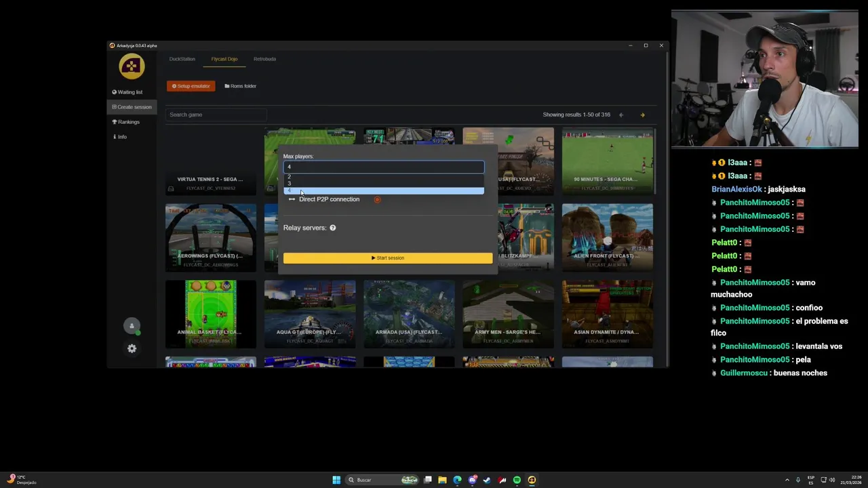Image resolution: width=868 pixels, height=488 pixels.
Task: Click the Showing results 1-50 of 316 text
Action: point(576,115)
